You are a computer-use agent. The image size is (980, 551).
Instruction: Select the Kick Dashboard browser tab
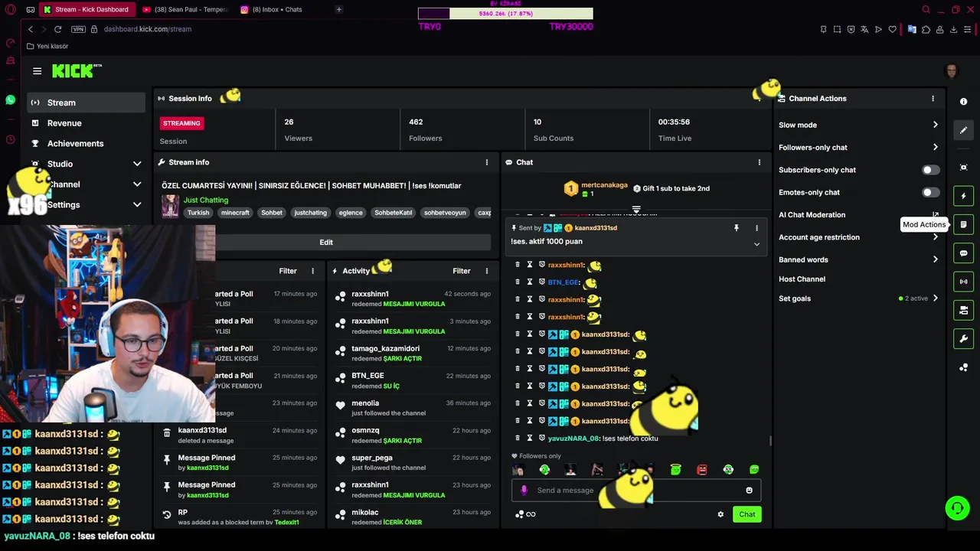(87, 9)
